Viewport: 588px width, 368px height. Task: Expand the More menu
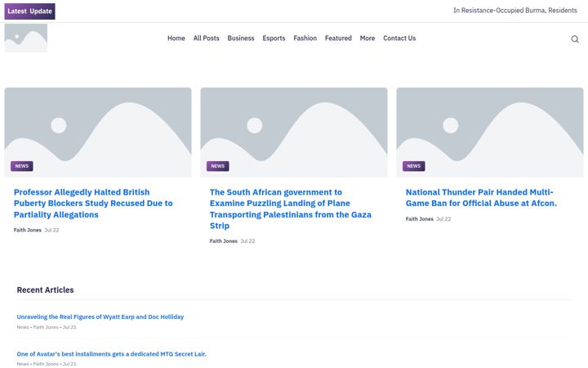tap(367, 38)
